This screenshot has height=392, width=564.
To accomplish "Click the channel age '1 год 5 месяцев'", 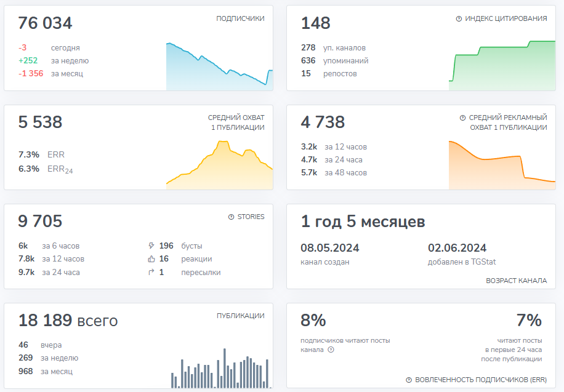I will [363, 222].
